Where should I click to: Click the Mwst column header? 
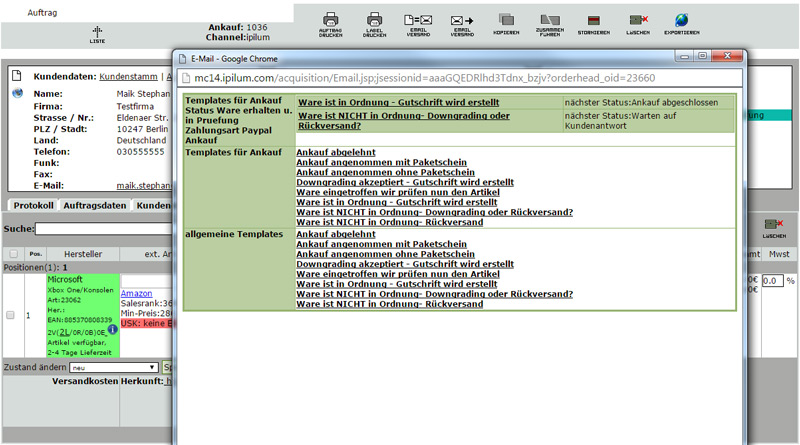(779, 254)
